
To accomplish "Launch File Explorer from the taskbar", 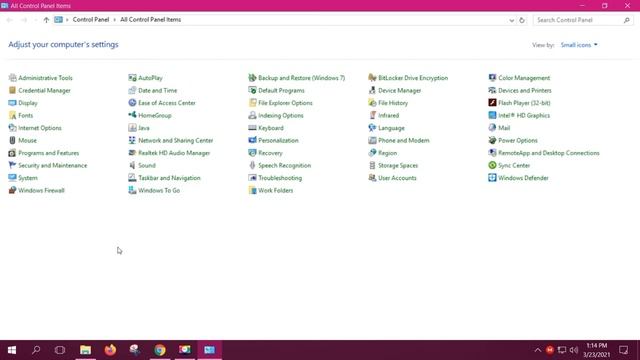I will 85,350.
